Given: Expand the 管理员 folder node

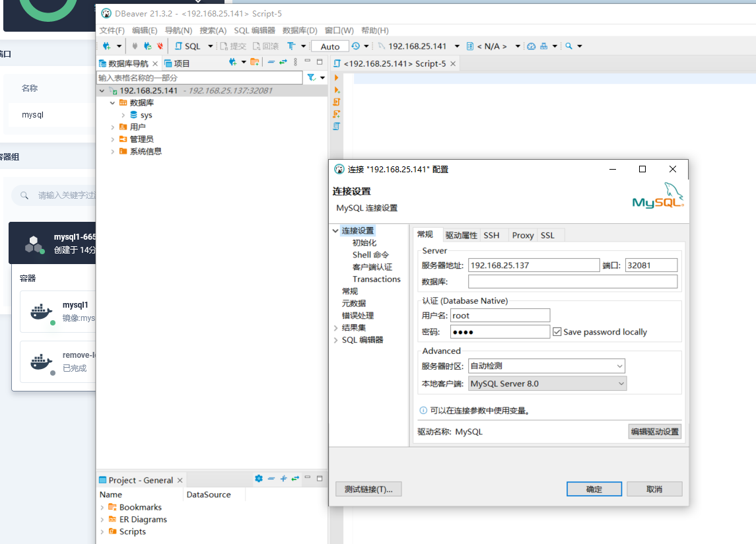Looking at the screenshot, I should tap(112, 139).
